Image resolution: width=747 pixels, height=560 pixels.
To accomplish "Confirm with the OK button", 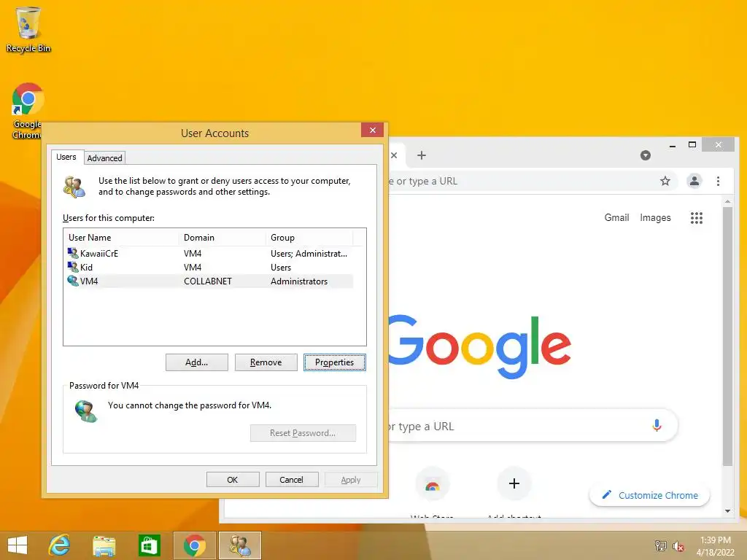I will coord(233,480).
